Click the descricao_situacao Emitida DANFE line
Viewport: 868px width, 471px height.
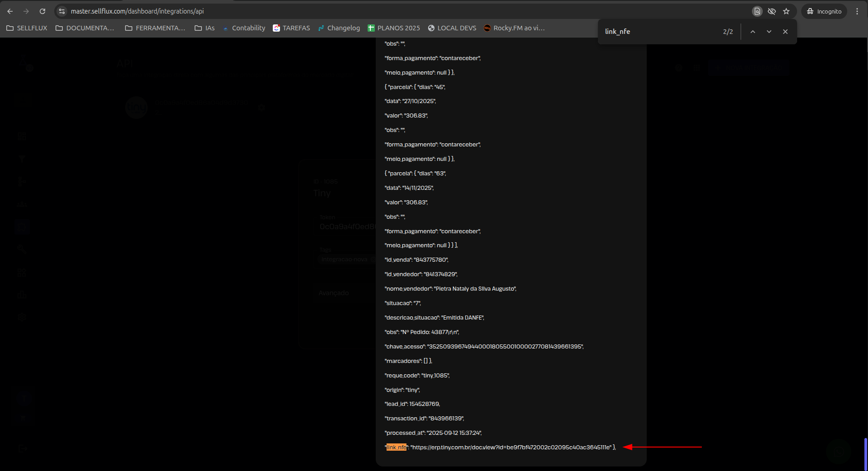tap(434, 318)
